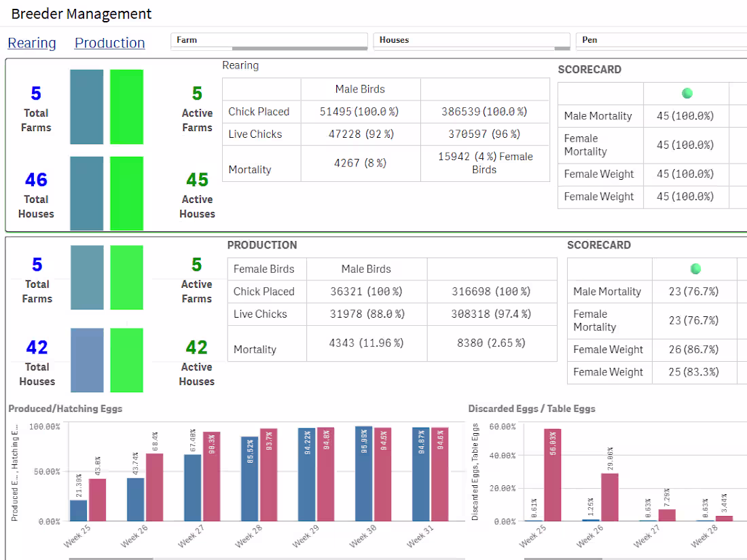Click inside the Houses filter field
The width and height of the screenshot is (747, 560).
(472, 41)
